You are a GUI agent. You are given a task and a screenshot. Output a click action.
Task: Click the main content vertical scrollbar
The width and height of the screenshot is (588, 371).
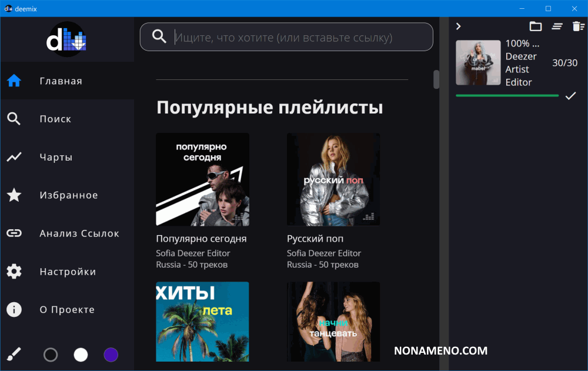436,79
